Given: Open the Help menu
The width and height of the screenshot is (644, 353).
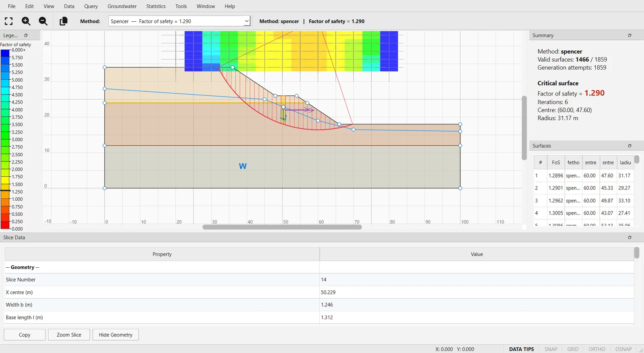Looking at the screenshot, I should point(230,6).
